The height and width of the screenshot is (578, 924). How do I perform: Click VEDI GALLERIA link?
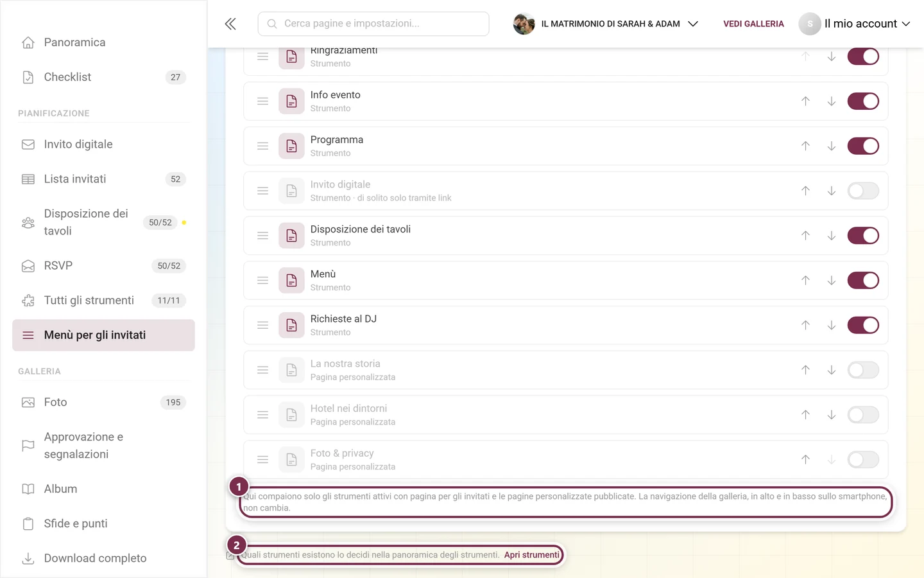[753, 24]
